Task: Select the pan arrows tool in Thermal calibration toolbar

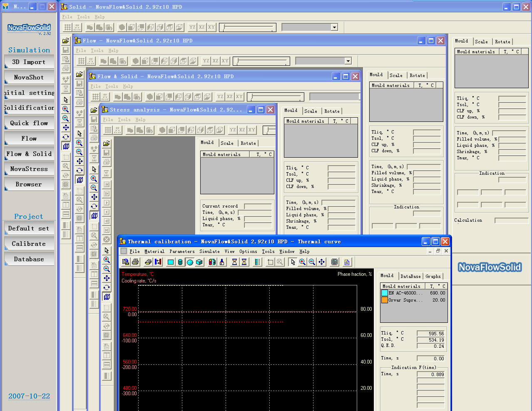Action: pyautogui.click(x=322, y=262)
